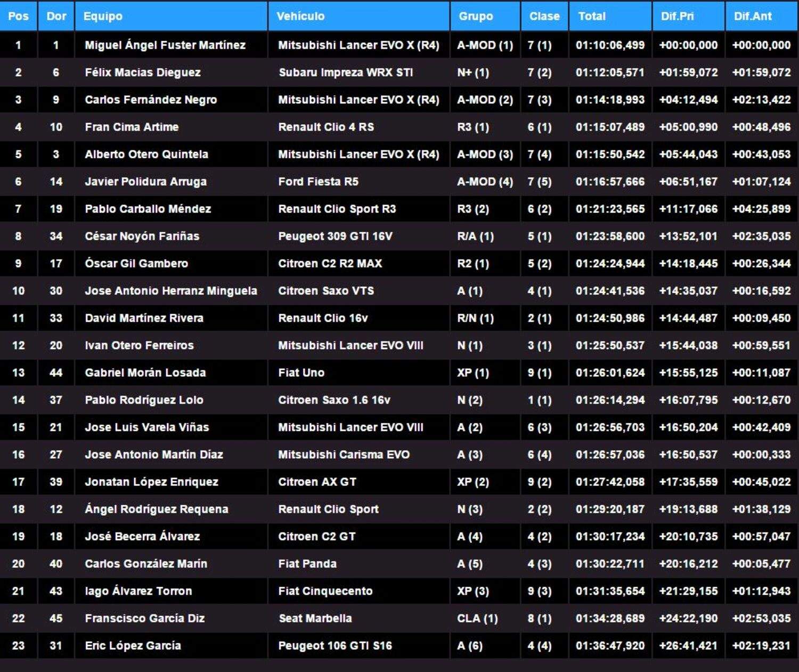Click the Grupo column header

(x=476, y=16)
